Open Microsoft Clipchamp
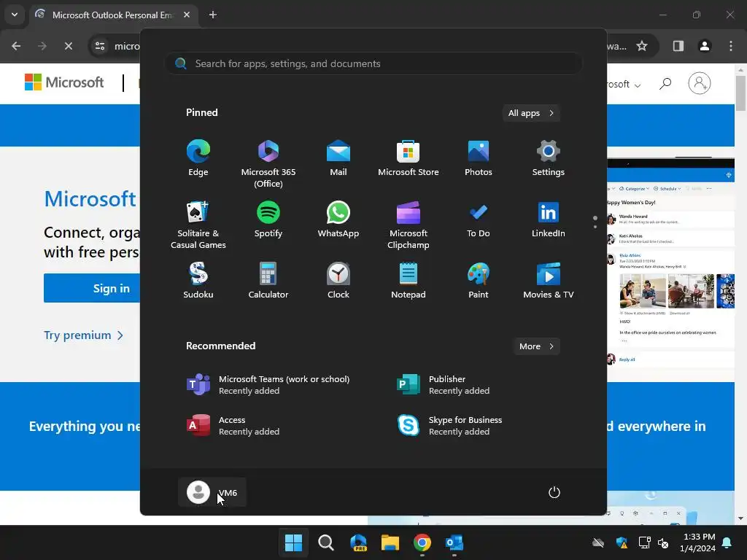747x560 pixels. (x=409, y=225)
